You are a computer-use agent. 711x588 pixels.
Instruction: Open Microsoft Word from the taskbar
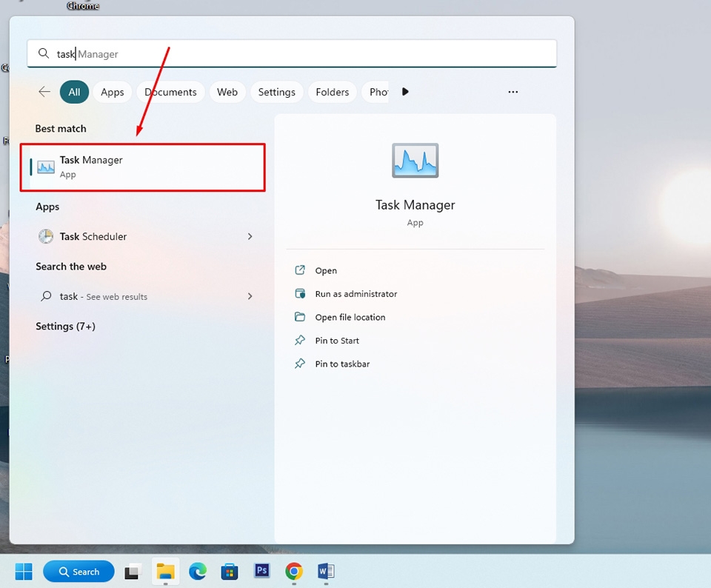click(x=325, y=572)
